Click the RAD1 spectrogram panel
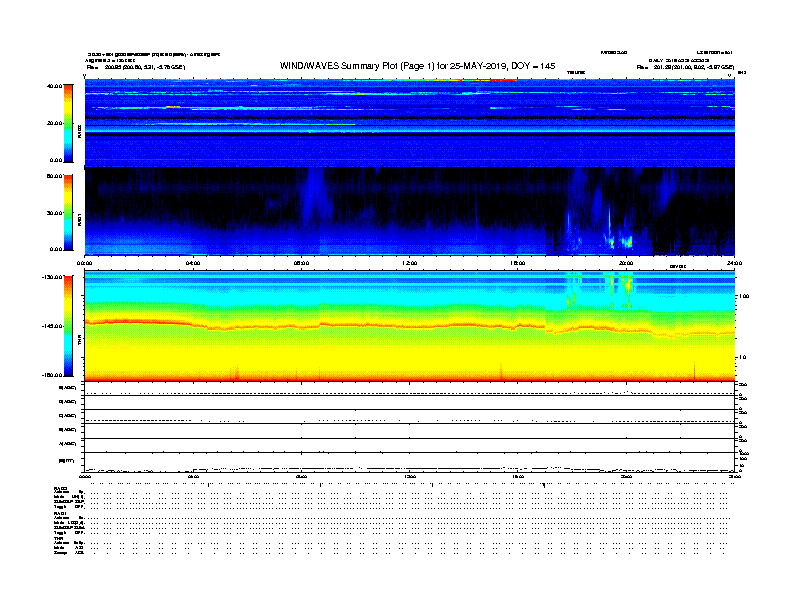This screenshot has height=612, width=792. tap(410, 211)
